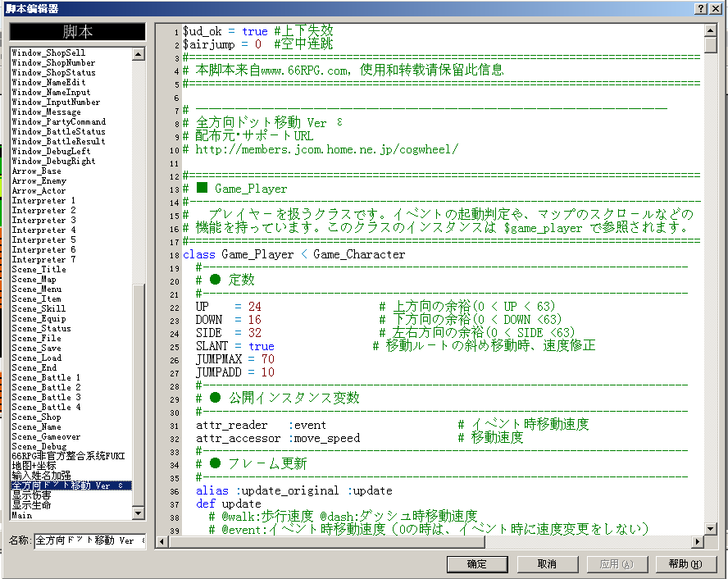Select Window_ShopSell in script list

pos(48,53)
